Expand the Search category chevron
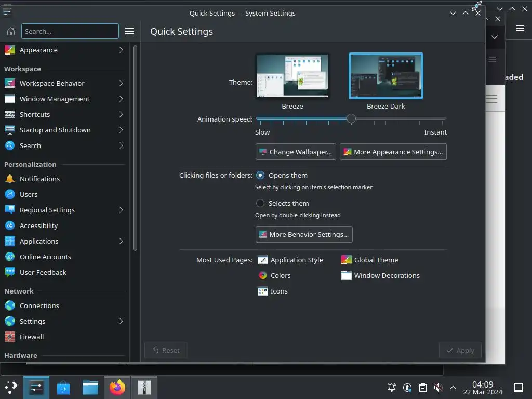532x399 pixels. [x=121, y=146]
